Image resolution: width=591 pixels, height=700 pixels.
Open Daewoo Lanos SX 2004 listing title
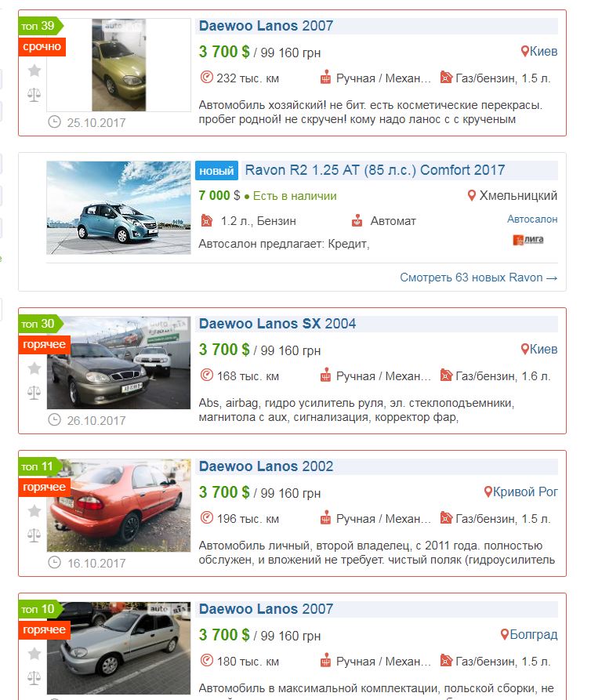(x=277, y=324)
